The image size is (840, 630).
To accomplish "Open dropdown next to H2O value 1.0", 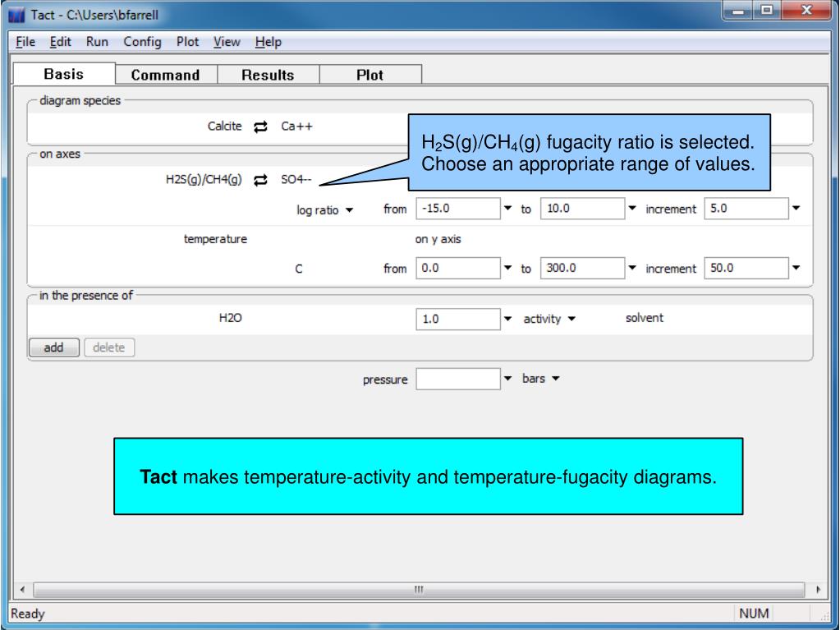I will [507, 319].
